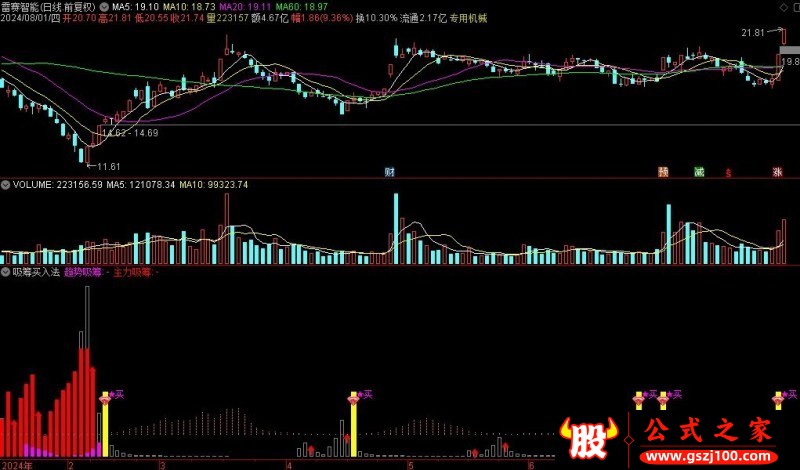Click the VOLUME: 223156.59 label
This screenshot has height=470, width=800.
click(58, 185)
